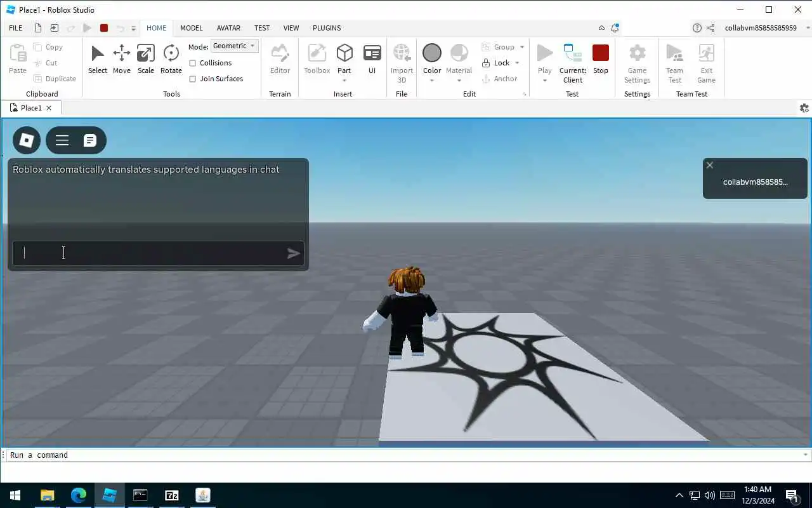Image resolution: width=812 pixels, height=508 pixels.
Task: Switch Current: Client view
Action: (572, 63)
